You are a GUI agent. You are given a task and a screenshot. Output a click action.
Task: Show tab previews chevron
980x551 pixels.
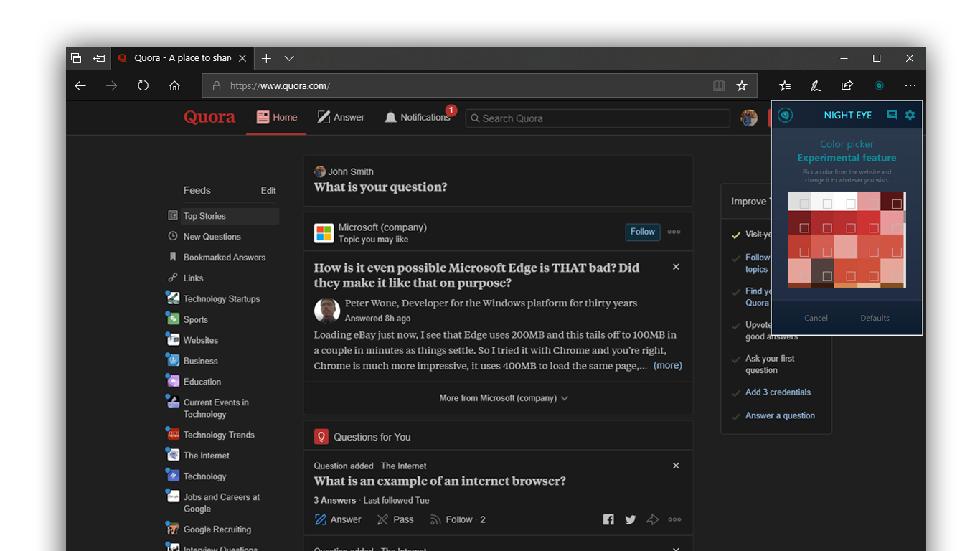click(289, 58)
